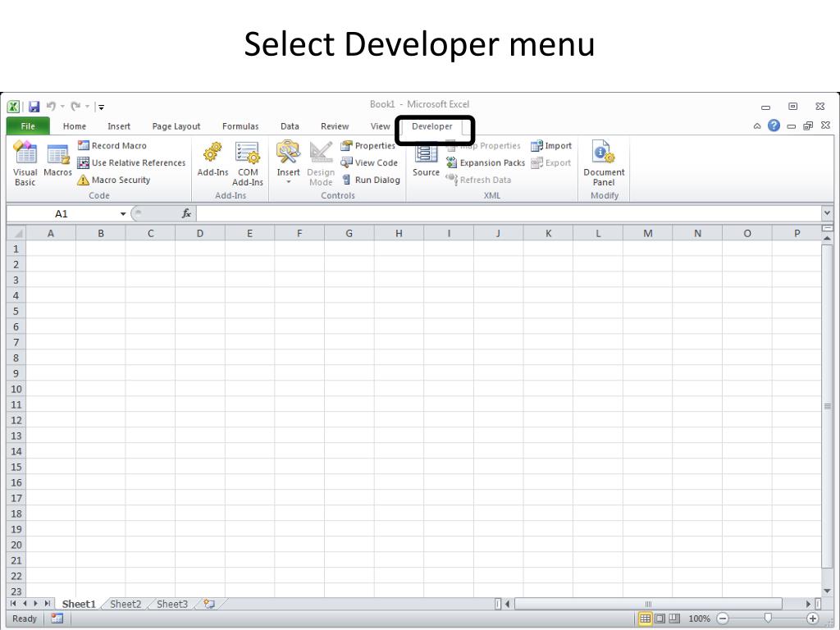The image size is (840, 630).
Task: Click View Code button
Action: (x=369, y=163)
